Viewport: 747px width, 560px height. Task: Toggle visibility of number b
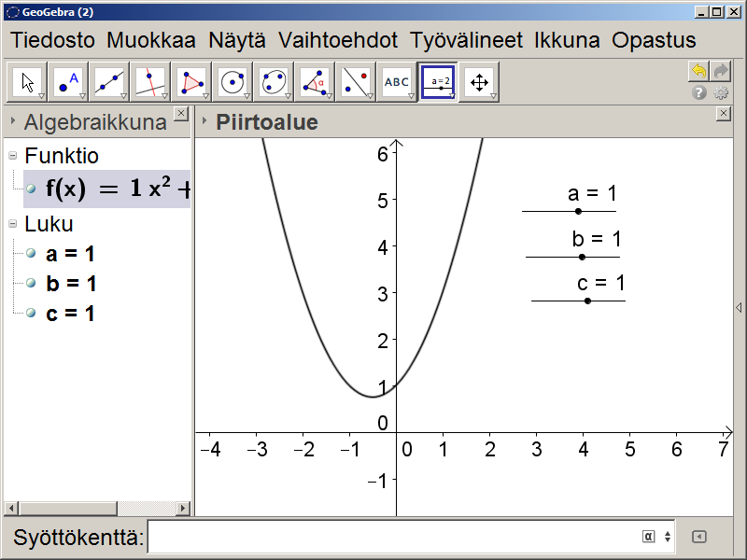click(x=31, y=283)
